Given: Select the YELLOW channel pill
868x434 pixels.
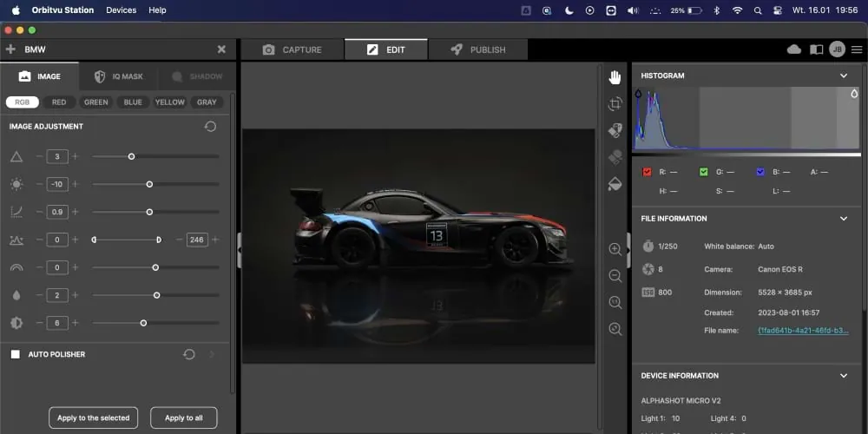Looking at the screenshot, I should (169, 102).
